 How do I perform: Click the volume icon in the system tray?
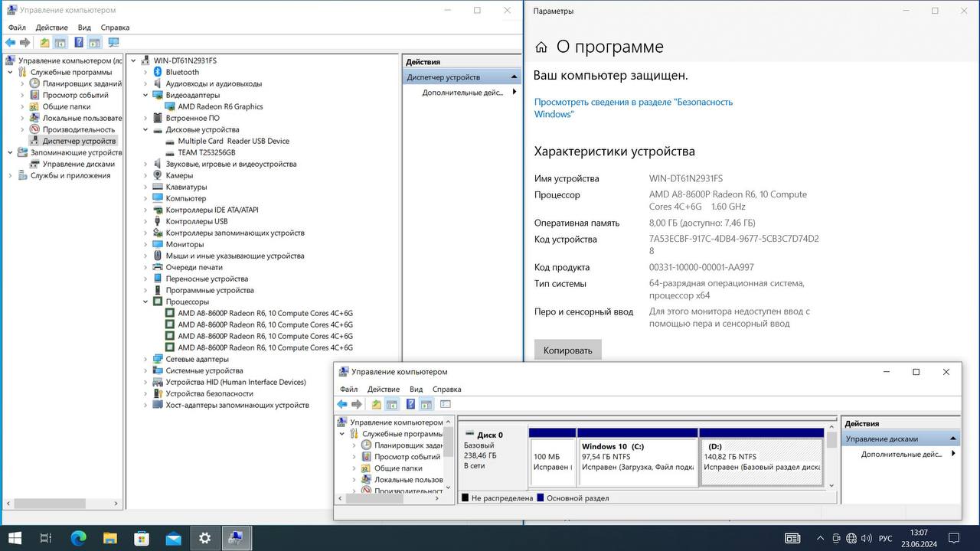click(x=867, y=539)
